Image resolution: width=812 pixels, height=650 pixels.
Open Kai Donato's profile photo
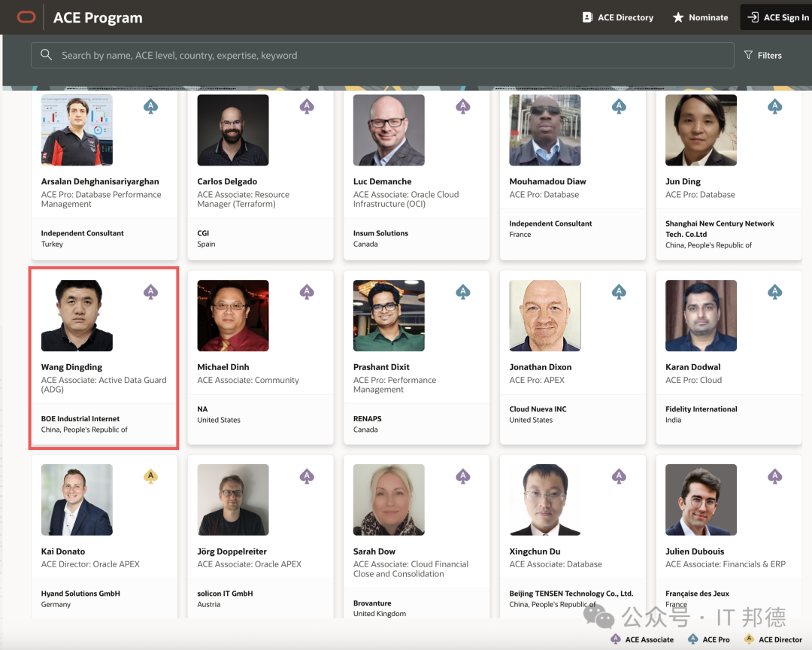(x=77, y=500)
